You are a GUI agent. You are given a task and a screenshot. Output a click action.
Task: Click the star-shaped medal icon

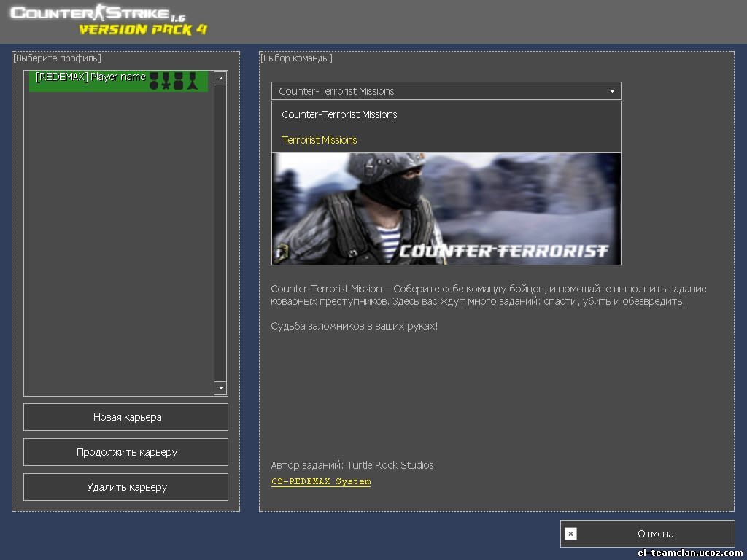click(166, 81)
